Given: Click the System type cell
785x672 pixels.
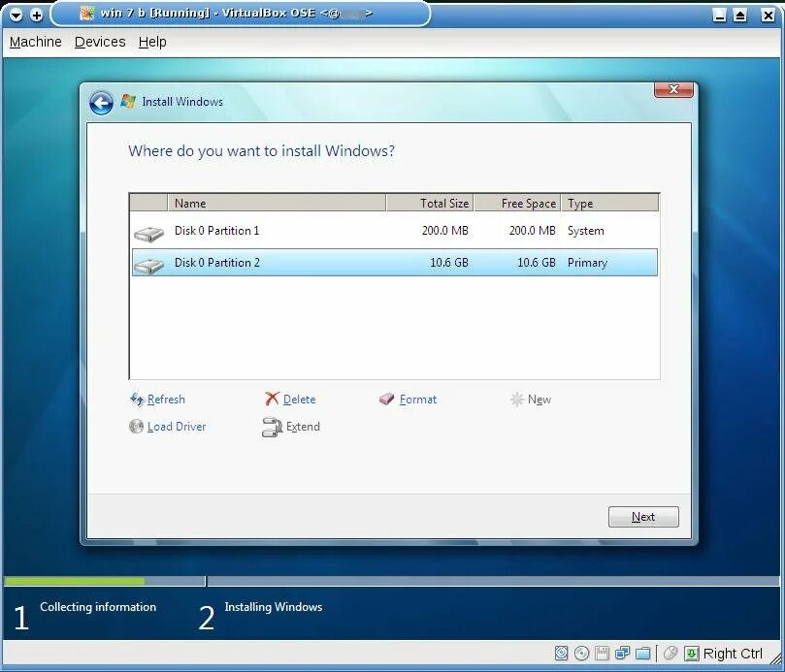Looking at the screenshot, I should [x=586, y=231].
